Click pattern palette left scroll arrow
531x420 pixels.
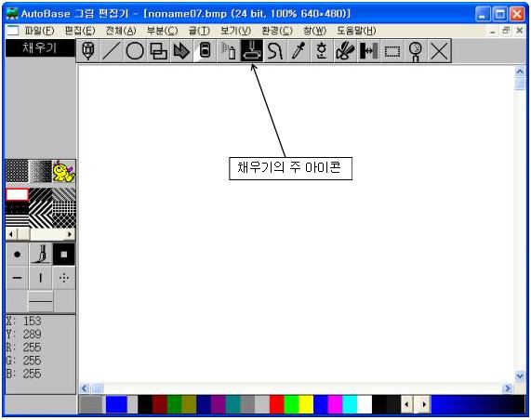click(x=11, y=234)
